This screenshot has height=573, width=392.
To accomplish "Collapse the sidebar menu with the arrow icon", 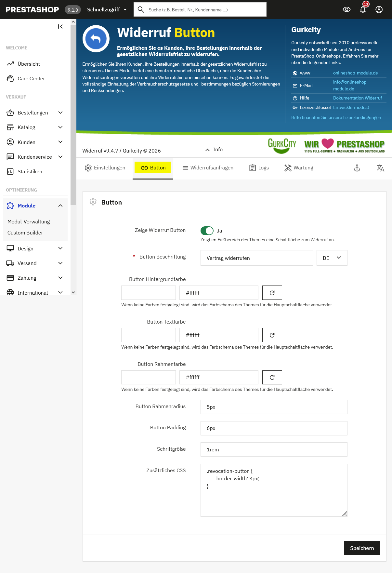I will (60, 27).
